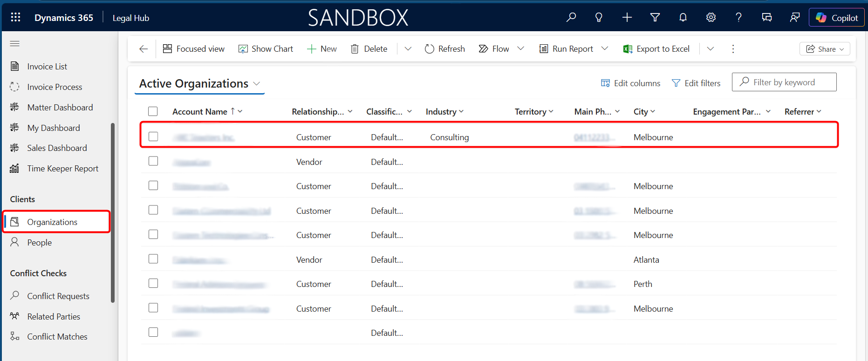Open the Active Organizations view selector
868x361 pixels.
tap(199, 84)
